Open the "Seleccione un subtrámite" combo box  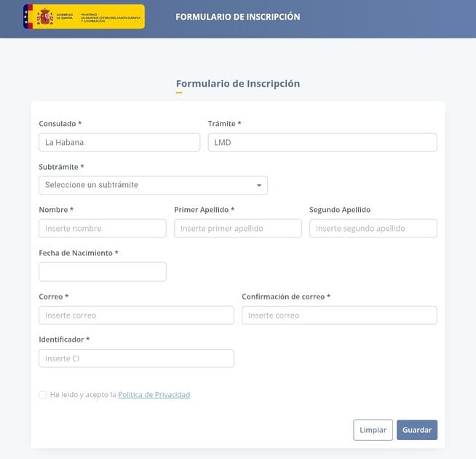point(154,185)
